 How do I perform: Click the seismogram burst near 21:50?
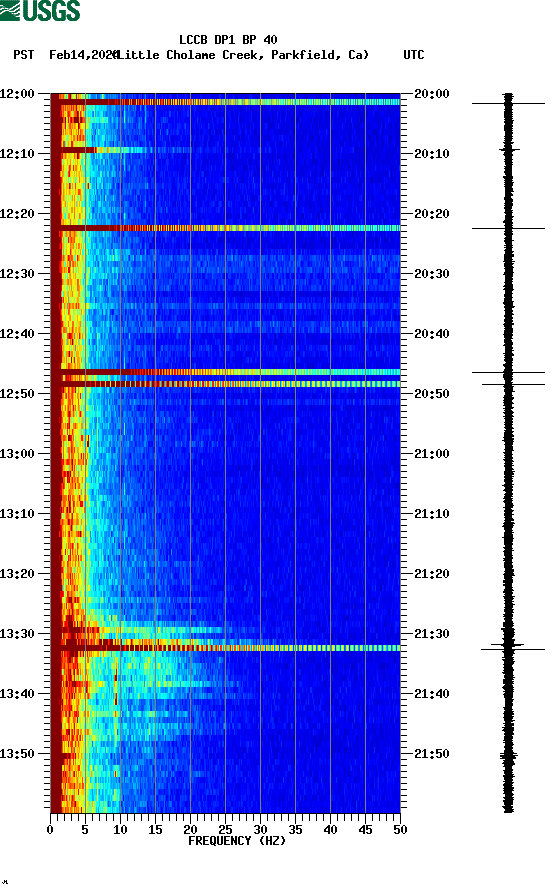pyautogui.click(x=509, y=756)
